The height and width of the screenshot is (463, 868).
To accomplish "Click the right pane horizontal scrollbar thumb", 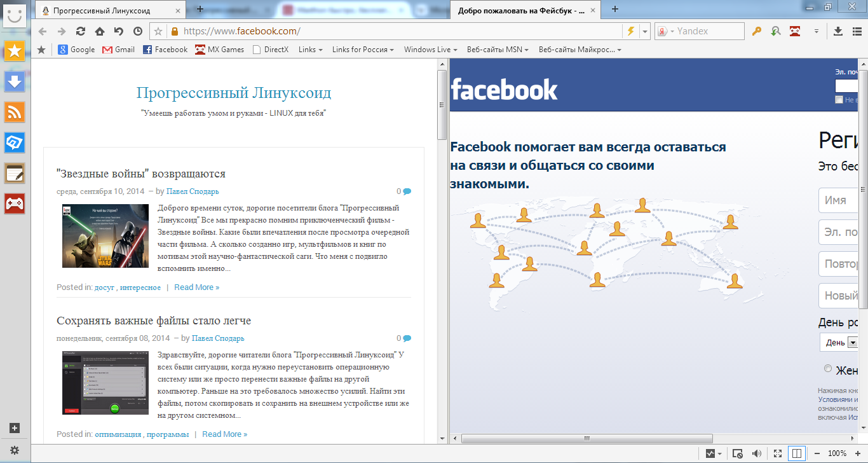I will (x=587, y=438).
